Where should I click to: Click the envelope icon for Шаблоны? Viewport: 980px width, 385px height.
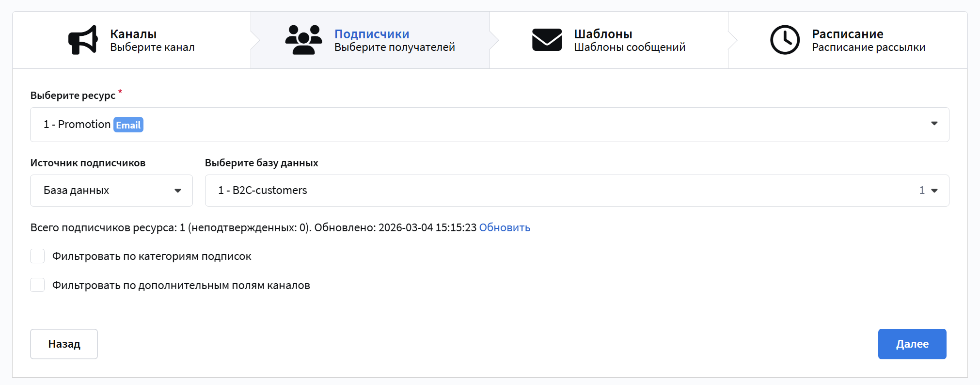click(x=547, y=40)
